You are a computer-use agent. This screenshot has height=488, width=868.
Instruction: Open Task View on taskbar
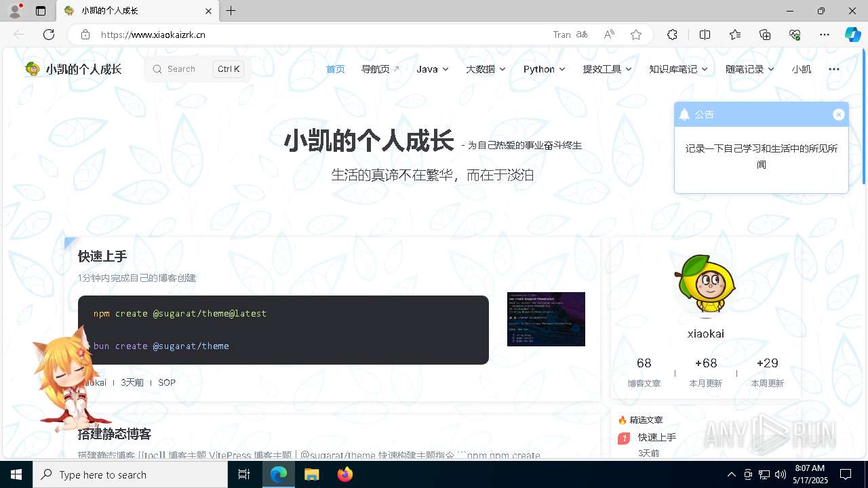pos(244,474)
